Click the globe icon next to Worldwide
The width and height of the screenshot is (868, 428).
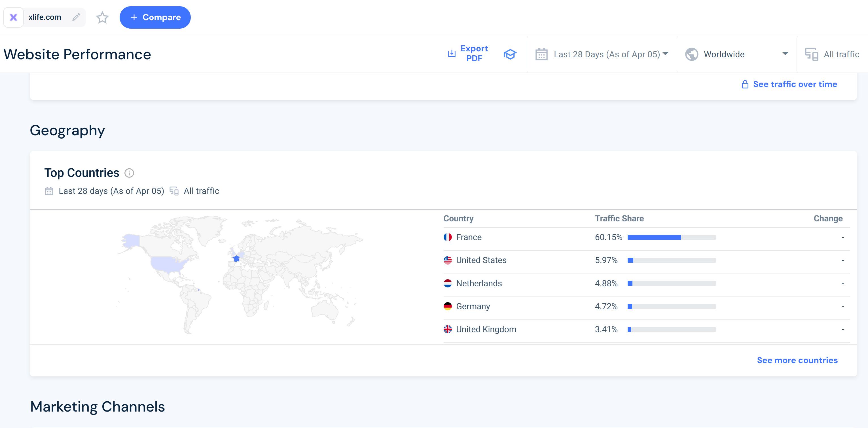coord(691,54)
